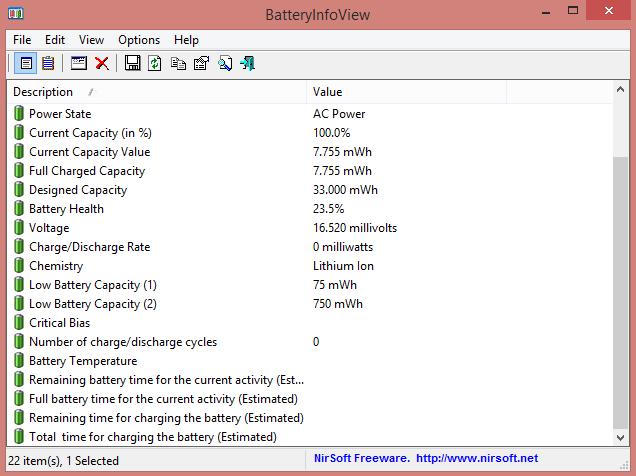Select the Battery Health row
636x476 pixels.
point(309,208)
